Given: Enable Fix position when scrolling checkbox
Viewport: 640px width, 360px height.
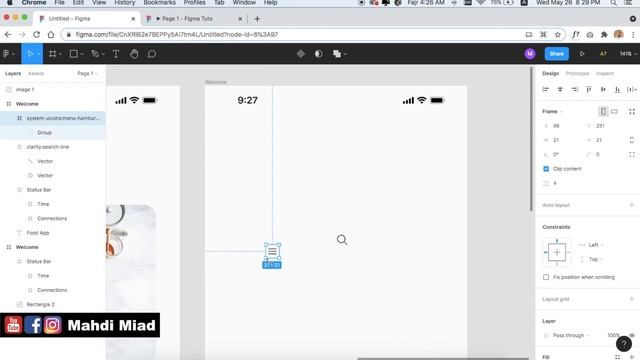Looking at the screenshot, I should point(546,277).
